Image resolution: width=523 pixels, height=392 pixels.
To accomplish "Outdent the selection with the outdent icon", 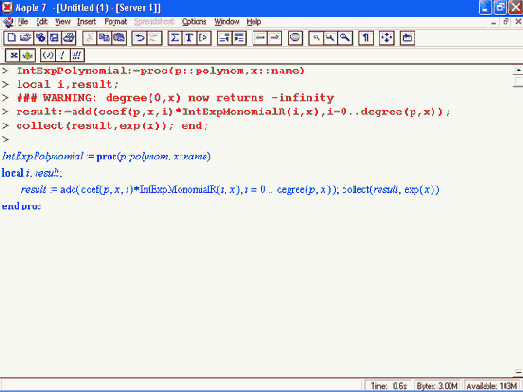I will (224, 38).
